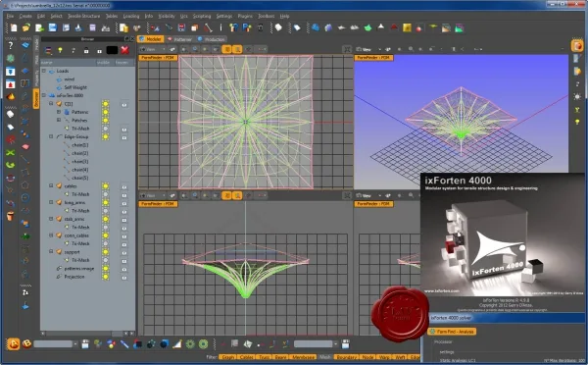Click the orange cube toolbar icon

195,27
